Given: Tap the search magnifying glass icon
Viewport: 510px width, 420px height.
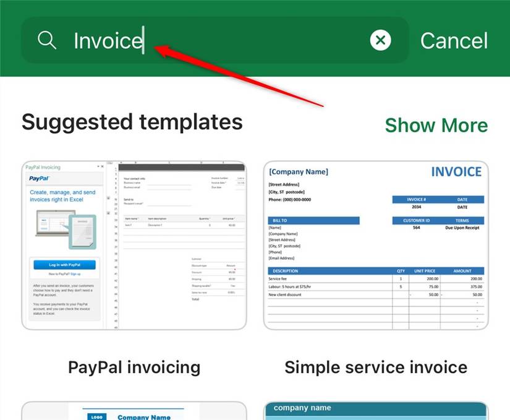Looking at the screenshot, I should 47,40.
